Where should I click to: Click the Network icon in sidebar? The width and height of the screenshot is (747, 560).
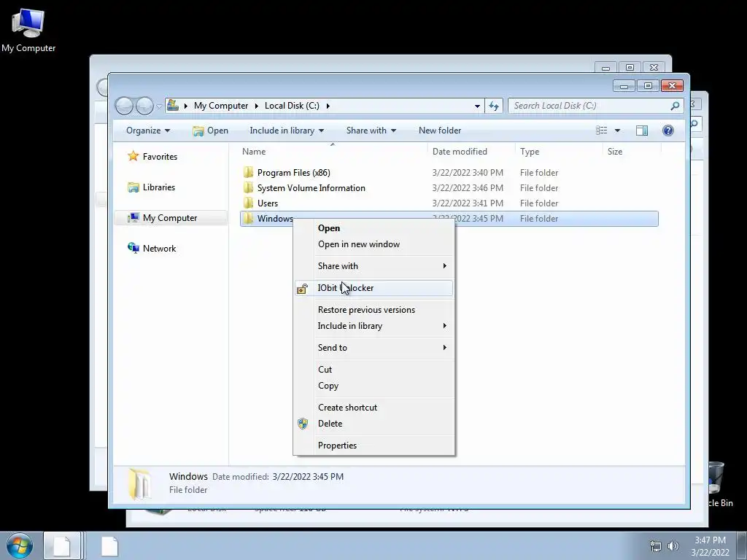coord(133,248)
